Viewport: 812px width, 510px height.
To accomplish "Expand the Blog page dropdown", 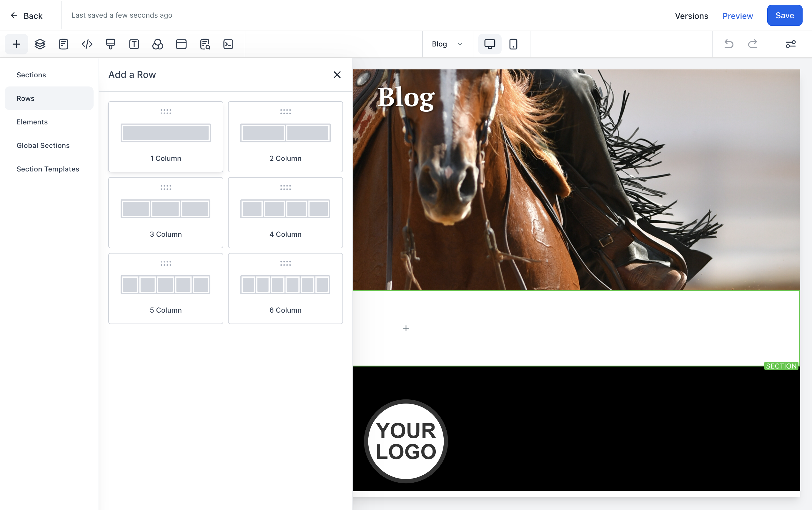I will click(x=447, y=44).
